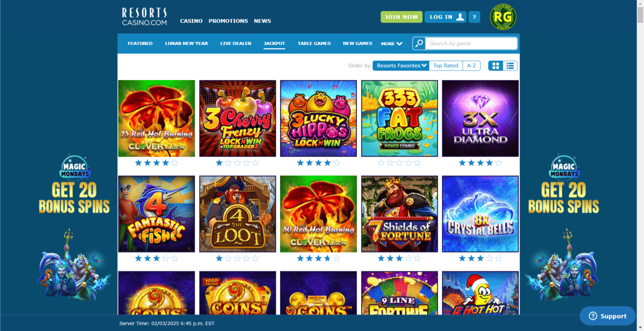Click the Join Now button
Image resolution: width=644 pixels, height=331 pixels.
point(401,17)
